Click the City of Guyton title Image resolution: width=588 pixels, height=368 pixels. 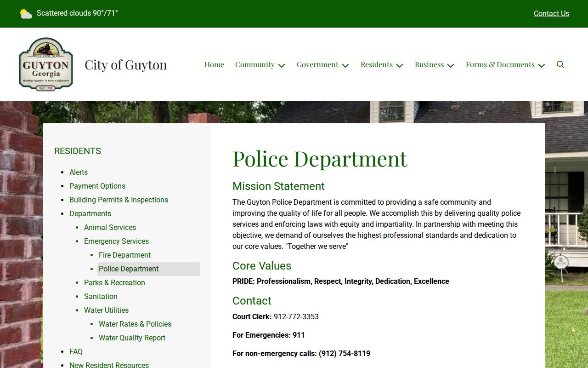(126, 64)
